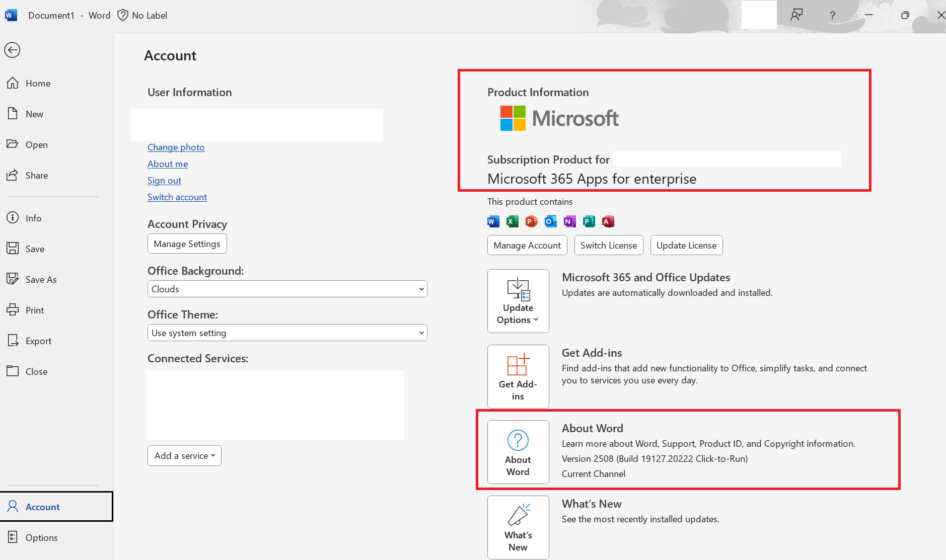The height and width of the screenshot is (560, 946).
Task: Click the Publisher icon under This product contains
Action: [589, 221]
